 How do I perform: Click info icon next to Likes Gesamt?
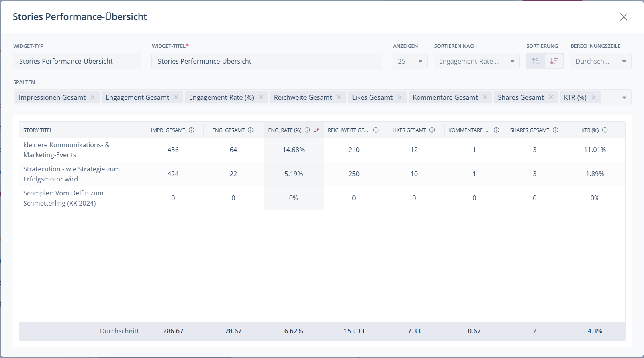(432, 130)
